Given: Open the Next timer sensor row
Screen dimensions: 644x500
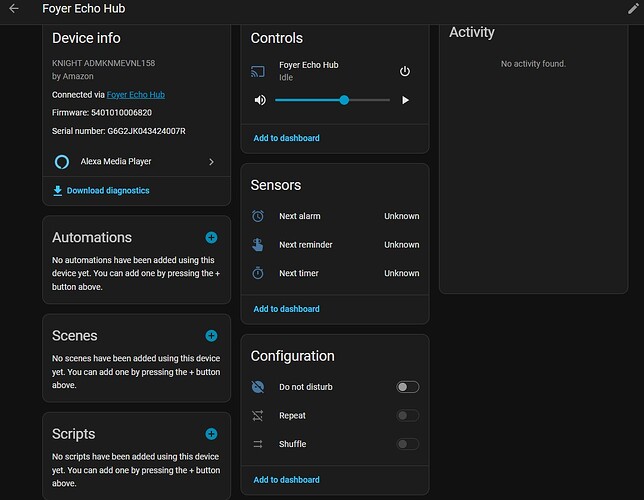Looking at the screenshot, I should [335, 273].
